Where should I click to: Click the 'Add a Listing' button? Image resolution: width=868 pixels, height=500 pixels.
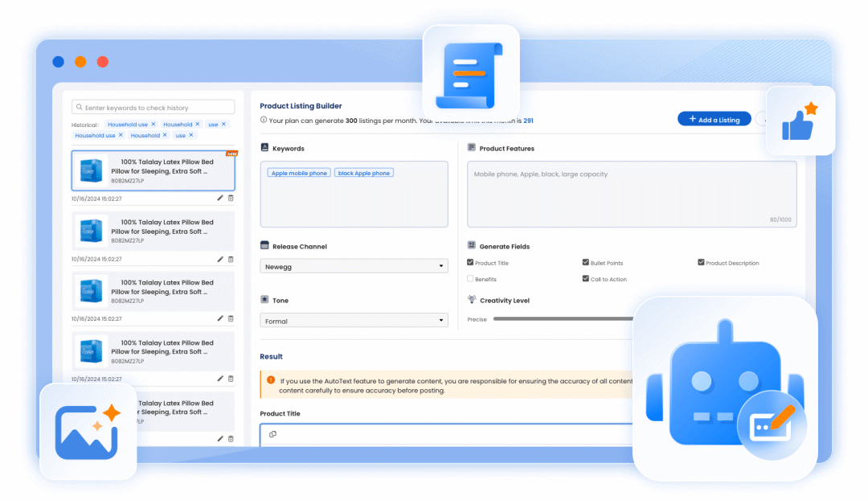coord(714,119)
